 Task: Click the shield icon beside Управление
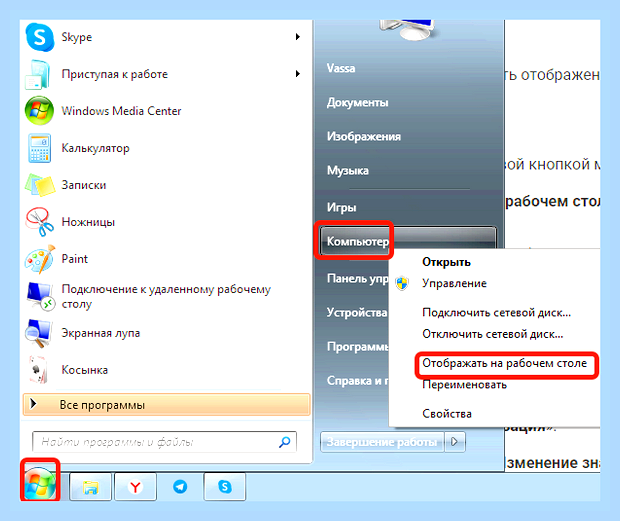(x=402, y=283)
